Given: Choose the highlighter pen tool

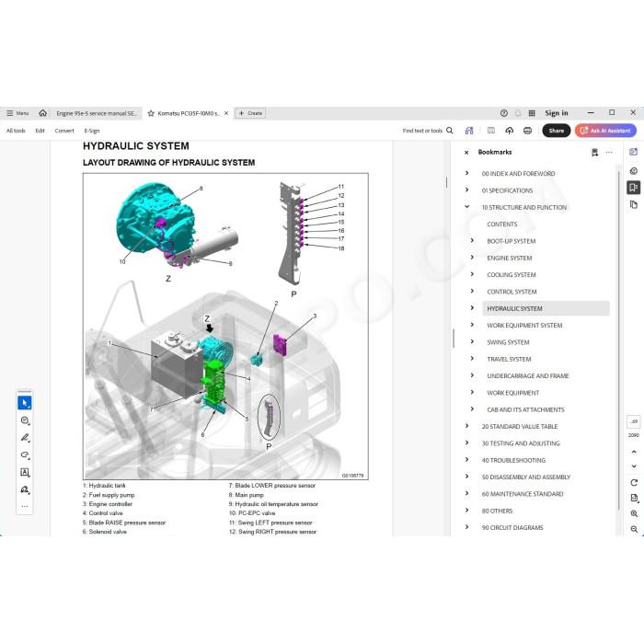Looking at the screenshot, I should coord(25,437).
